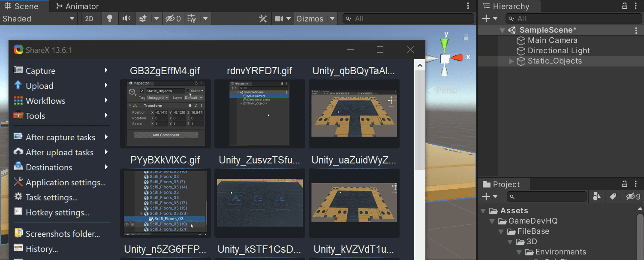Open the SampleScene row three-dot menu
The image size is (644, 260).
[636, 30]
